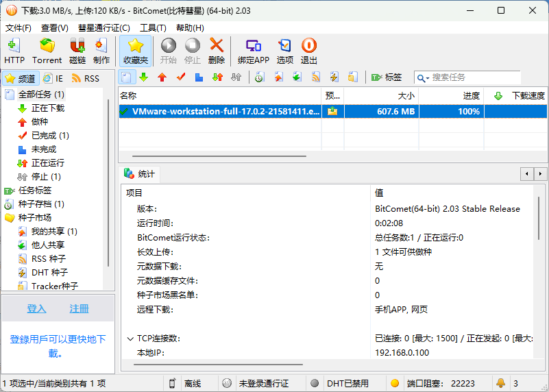This screenshot has width=549, height=392.
Task: Show all tasks filter icon in toolbar
Action: (127, 77)
